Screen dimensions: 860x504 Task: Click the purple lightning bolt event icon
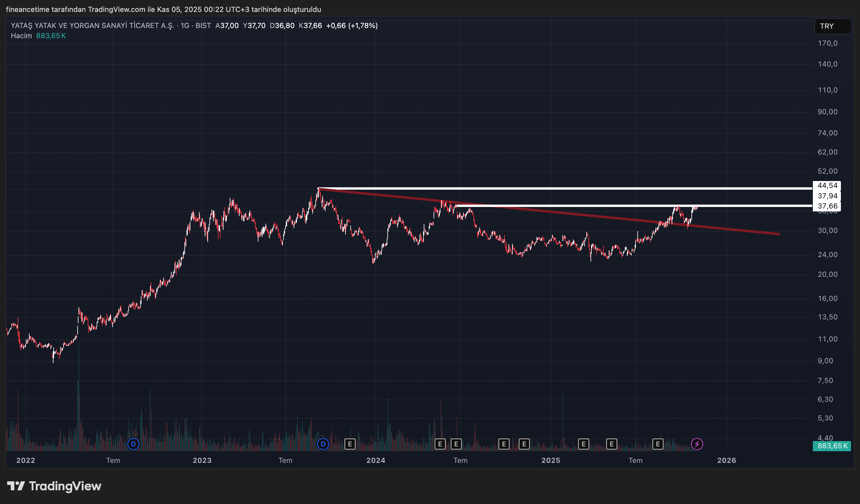(x=696, y=444)
